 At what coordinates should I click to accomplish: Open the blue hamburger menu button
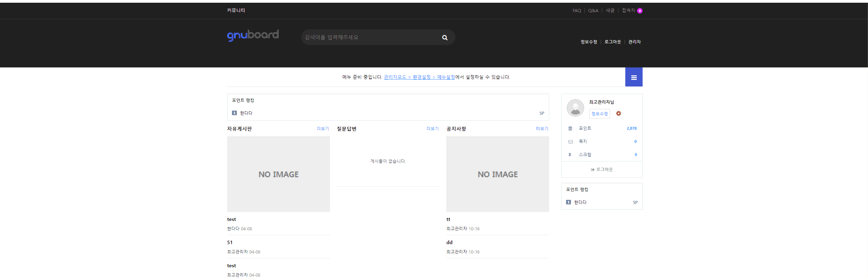[x=634, y=77]
